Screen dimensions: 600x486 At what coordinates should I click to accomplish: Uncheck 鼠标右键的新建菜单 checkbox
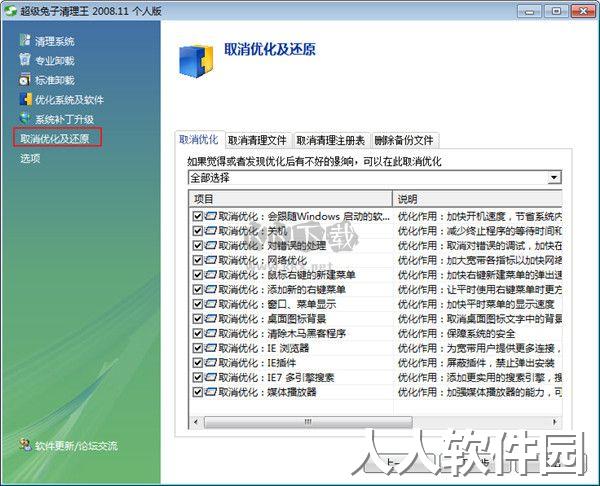197,275
